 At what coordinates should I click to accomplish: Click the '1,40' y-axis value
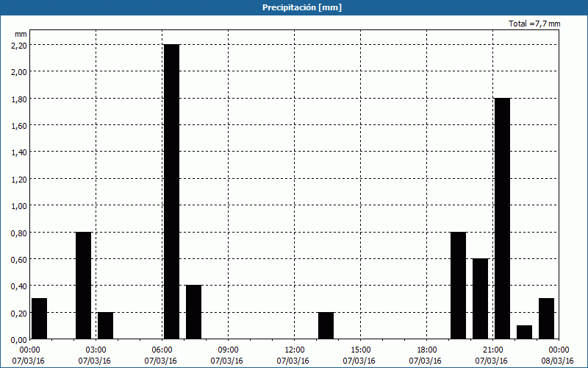tap(19, 152)
